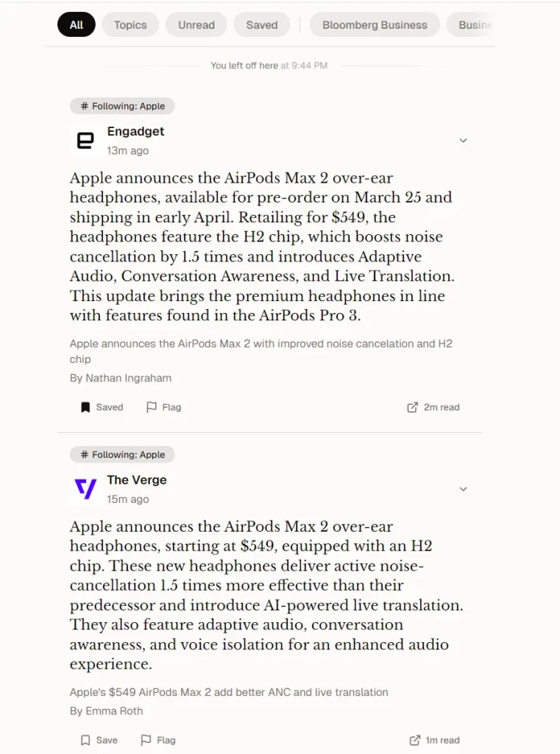
Task: Expand The Verge article chevron menu
Action: tap(463, 489)
